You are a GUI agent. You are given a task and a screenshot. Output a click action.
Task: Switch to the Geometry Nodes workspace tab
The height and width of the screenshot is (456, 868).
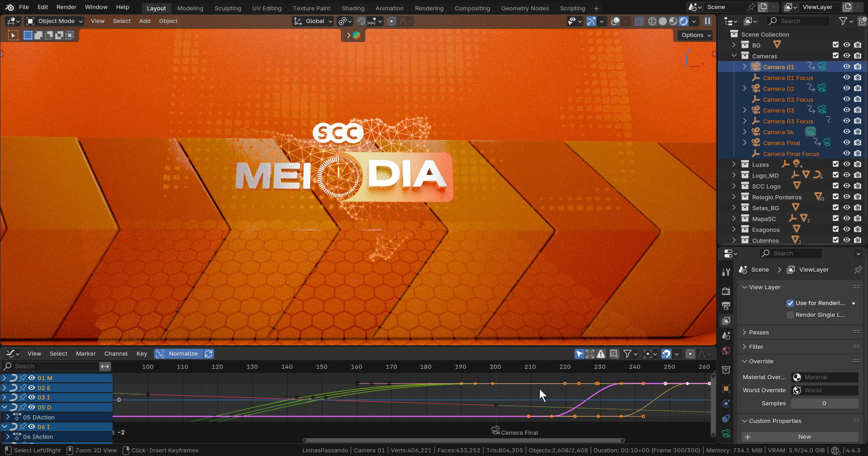point(525,8)
